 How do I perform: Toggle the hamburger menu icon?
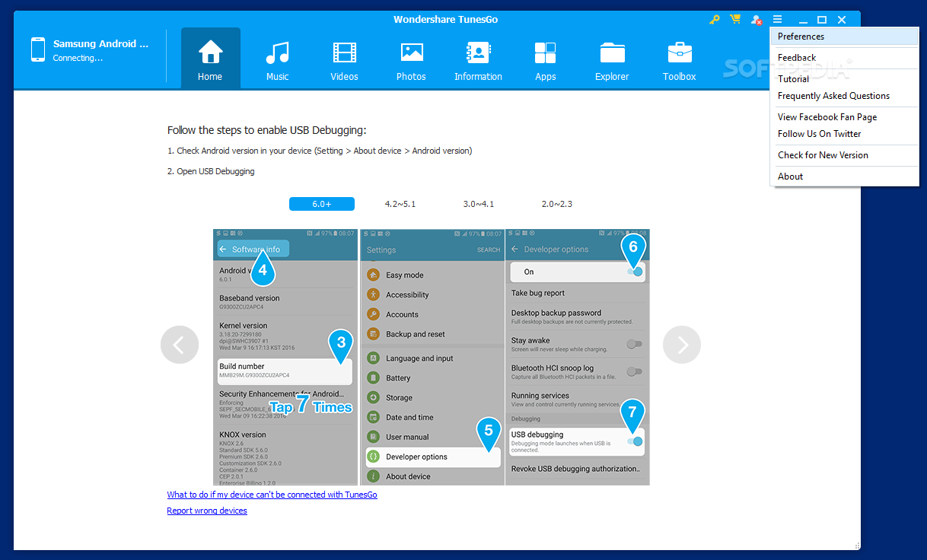[777, 20]
